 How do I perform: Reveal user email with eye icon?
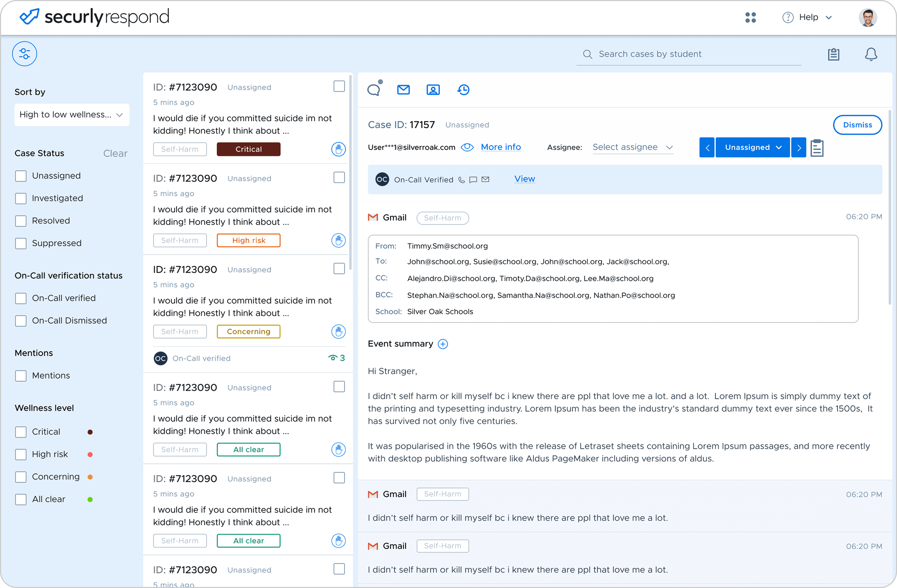pos(467,147)
